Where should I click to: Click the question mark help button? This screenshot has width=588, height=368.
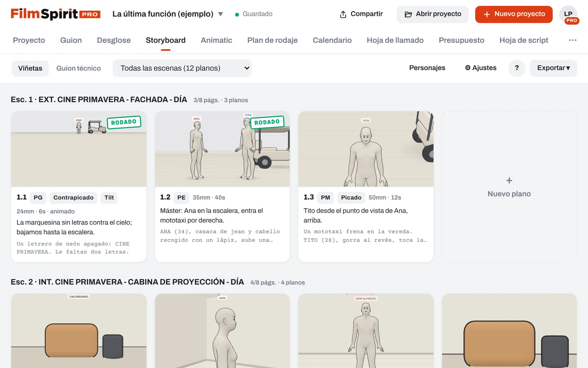tap(517, 68)
